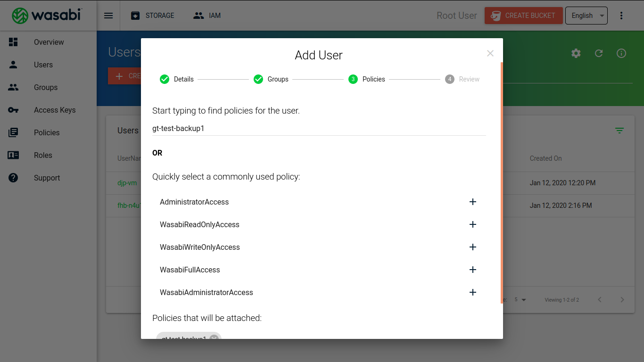
Task: Click the policy search input field
Action: coord(319,128)
